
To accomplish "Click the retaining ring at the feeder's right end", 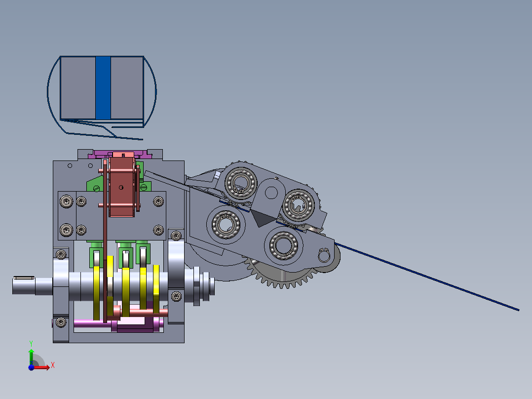I will pos(324,256).
